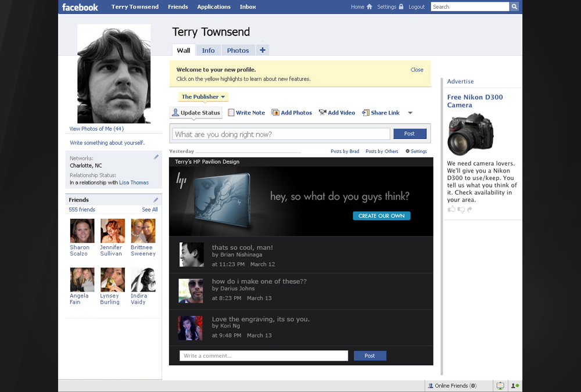Click the Advertise link
This screenshot has height=392, width=581.
tap(460, 81)
